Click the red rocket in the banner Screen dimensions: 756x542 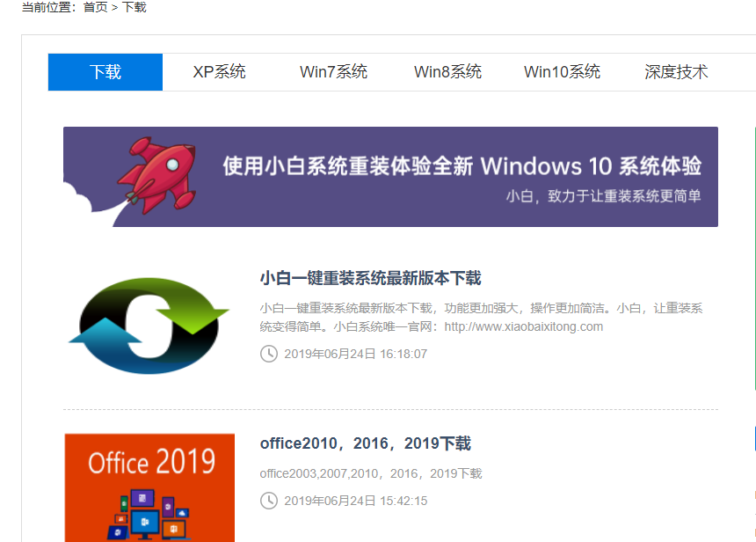tap(157, 174)
